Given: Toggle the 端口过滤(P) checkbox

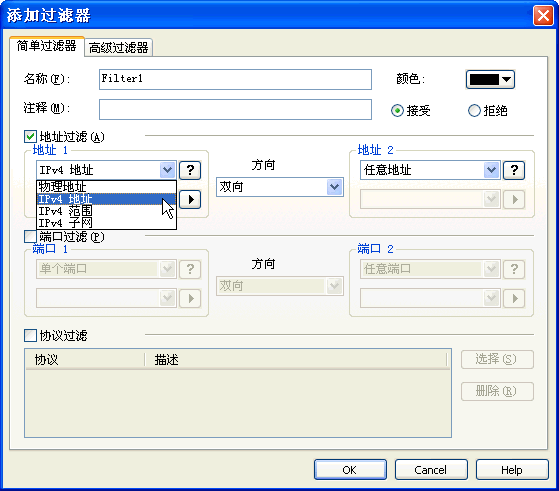Looking at the screenshot, I should (x=30, y=236).
